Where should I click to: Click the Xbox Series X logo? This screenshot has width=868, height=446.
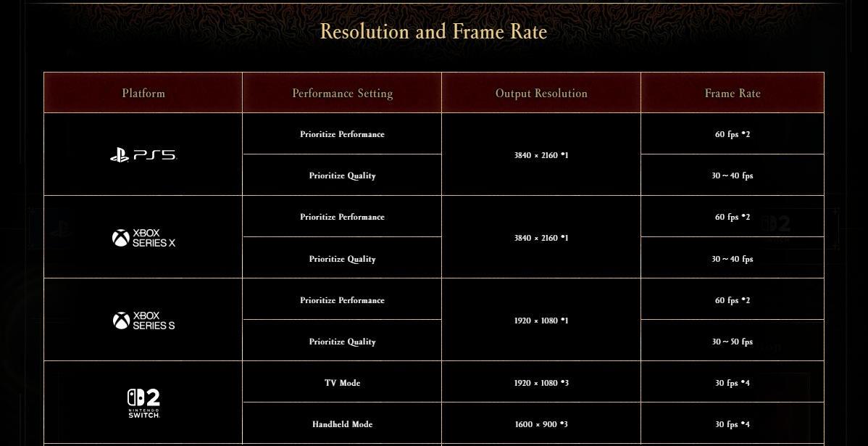point(143,238)
